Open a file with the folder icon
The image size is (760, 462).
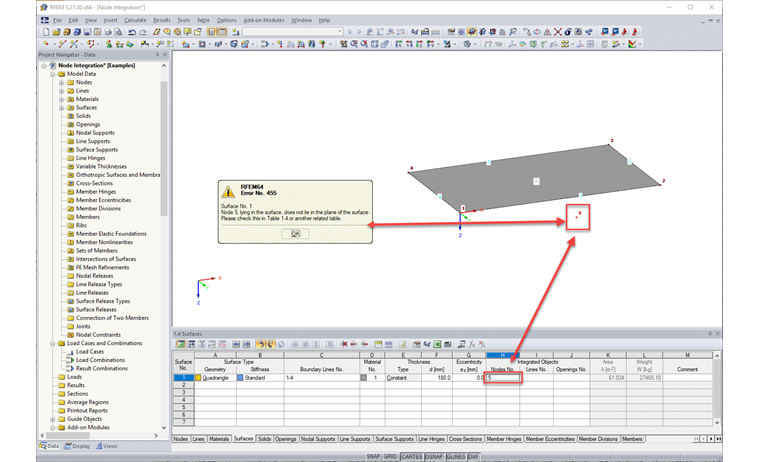tap(56, 32)
